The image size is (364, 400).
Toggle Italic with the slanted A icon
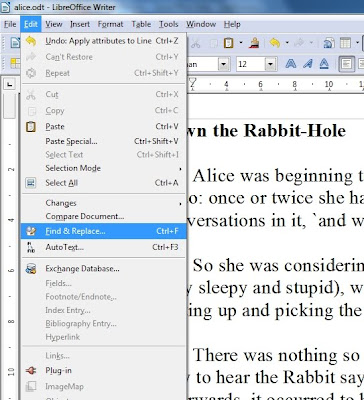click(x=308, y=63)
